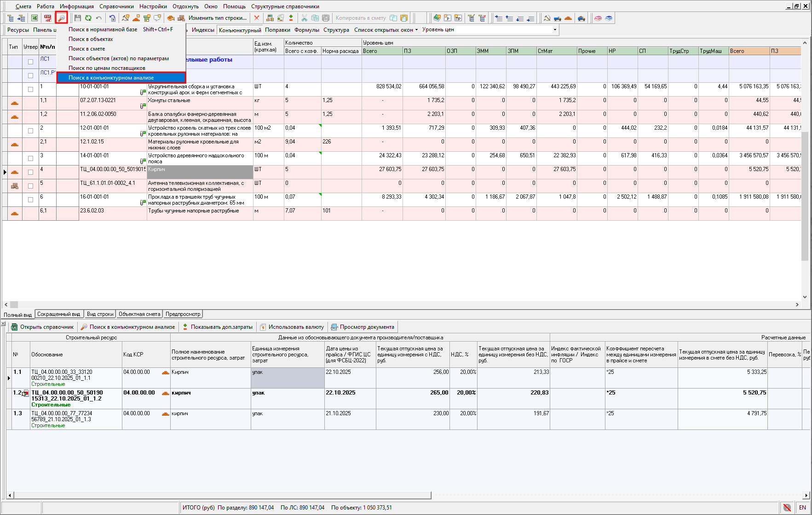
Task: Click the bottom panel horizontal scrollbar
Action: [x=221, y=495]
